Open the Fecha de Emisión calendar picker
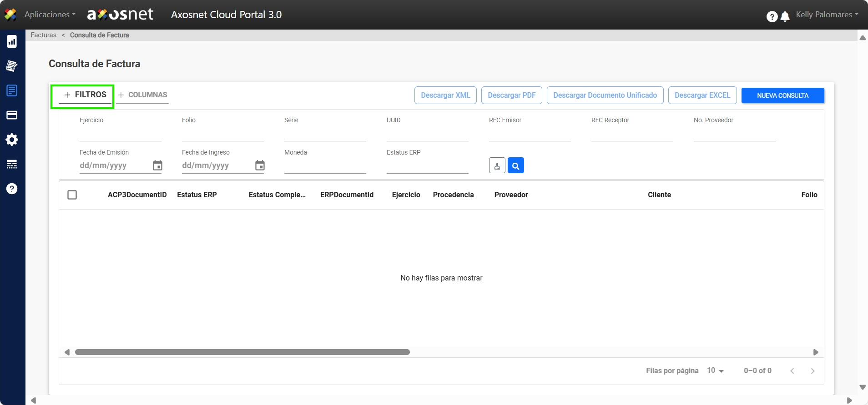Image resolution: width=868 pixels, height=405 pixels. tap(157, 165)
